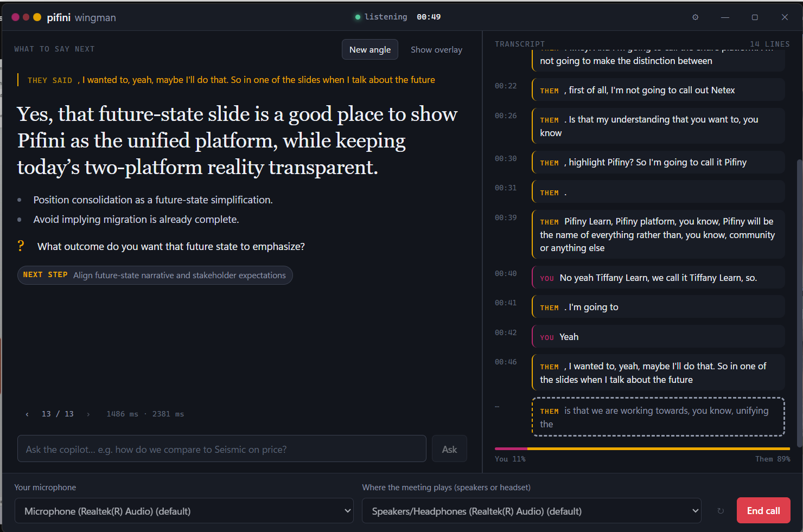This screenshot has width=803, height=532.
Task: Click the transcript panel scrollbar
Action: click(x=799, y=304)
